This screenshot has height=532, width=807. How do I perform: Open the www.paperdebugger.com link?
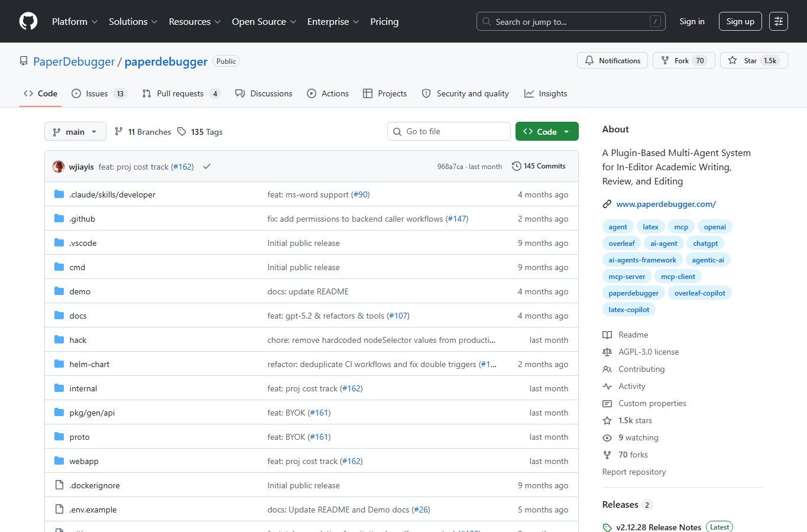[666, 204]
